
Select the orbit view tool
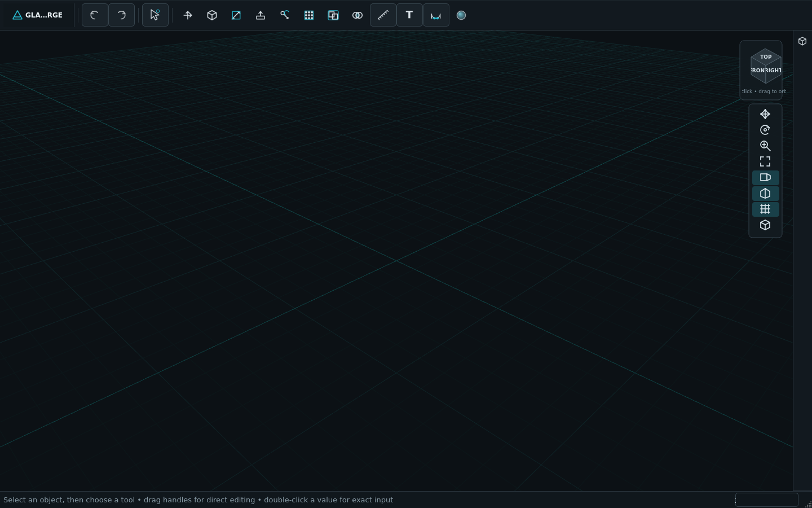coord(765,130)
